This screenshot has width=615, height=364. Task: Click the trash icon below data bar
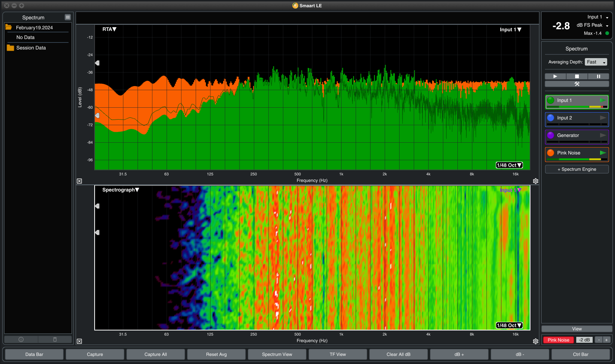tap(55, 339)
